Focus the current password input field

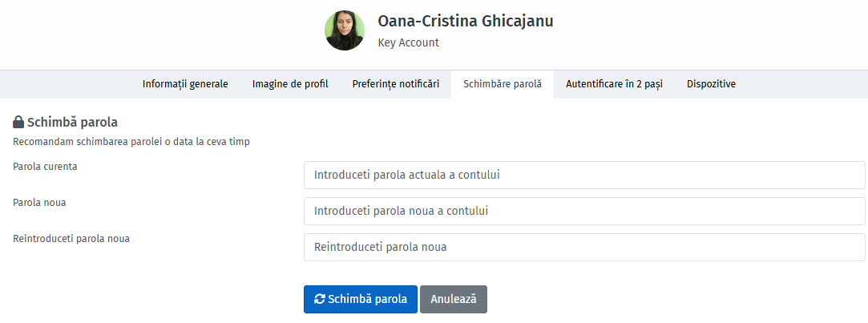pos(584,175)
